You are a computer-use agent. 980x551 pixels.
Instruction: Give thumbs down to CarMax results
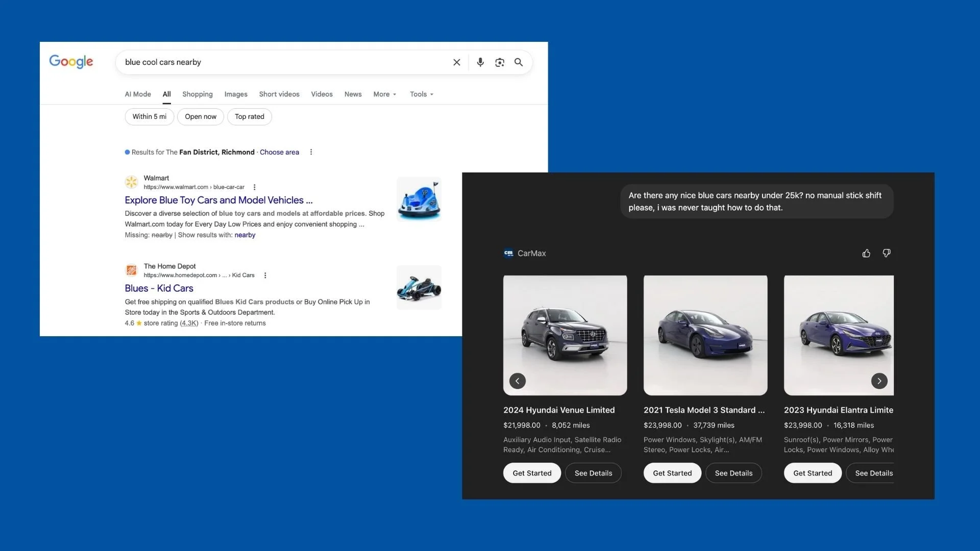pyautogui.click(x=887, y=254)
